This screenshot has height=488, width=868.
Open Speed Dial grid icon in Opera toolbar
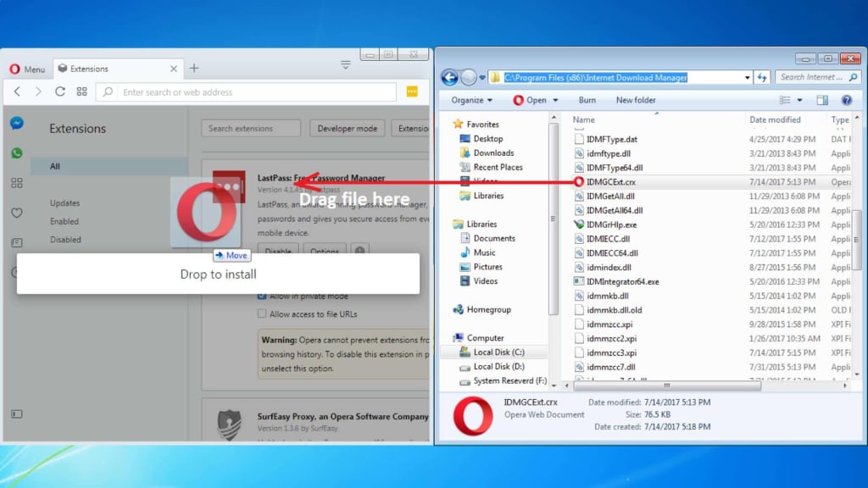coord(82,91)
